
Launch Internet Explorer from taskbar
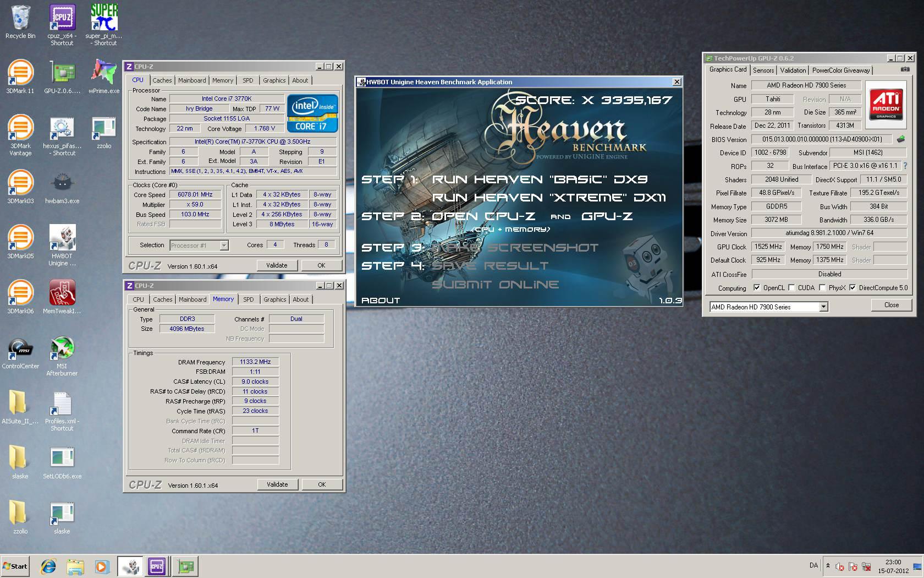(48, 566)
